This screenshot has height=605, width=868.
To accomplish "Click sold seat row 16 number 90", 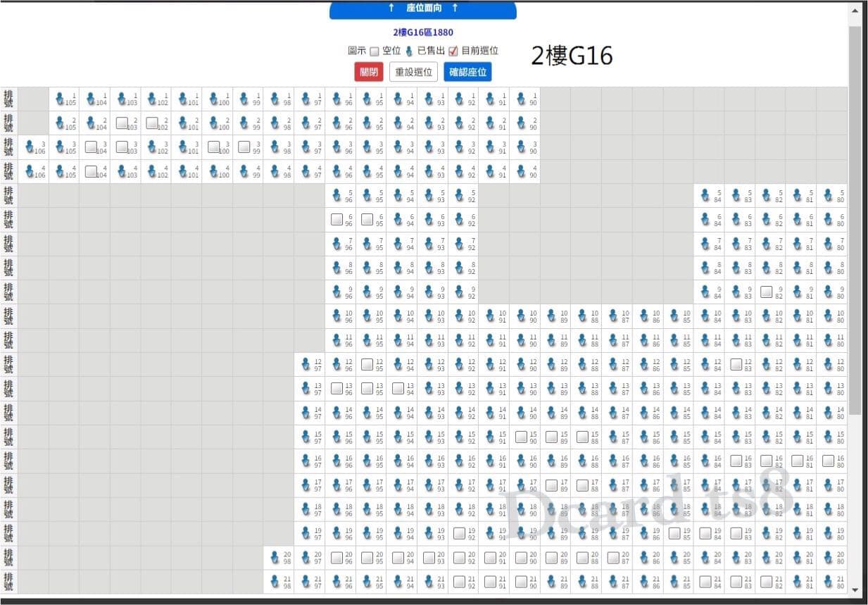I will [521, 461].
